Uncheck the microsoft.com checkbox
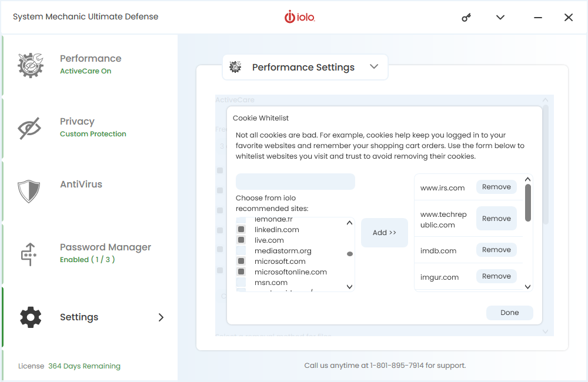Viewport: 588px width, 382px height. pos(241,261)
